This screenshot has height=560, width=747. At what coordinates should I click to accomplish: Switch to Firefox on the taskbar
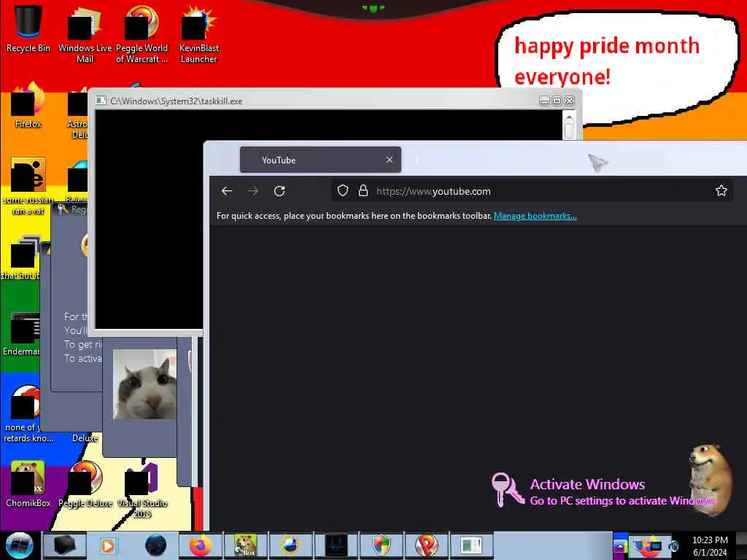click(200, 545)
